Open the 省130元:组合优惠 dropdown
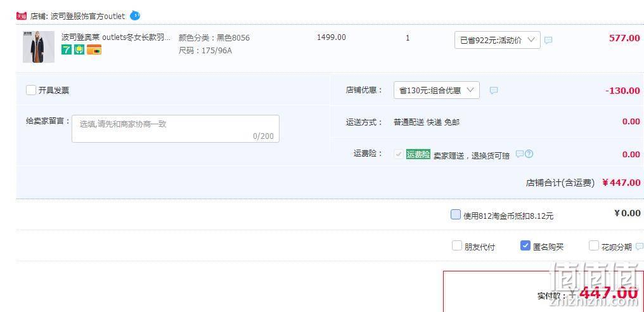Image resolution: width=644 pixels, height=312 pixels. pyautogui.click(x=437, y=90)
